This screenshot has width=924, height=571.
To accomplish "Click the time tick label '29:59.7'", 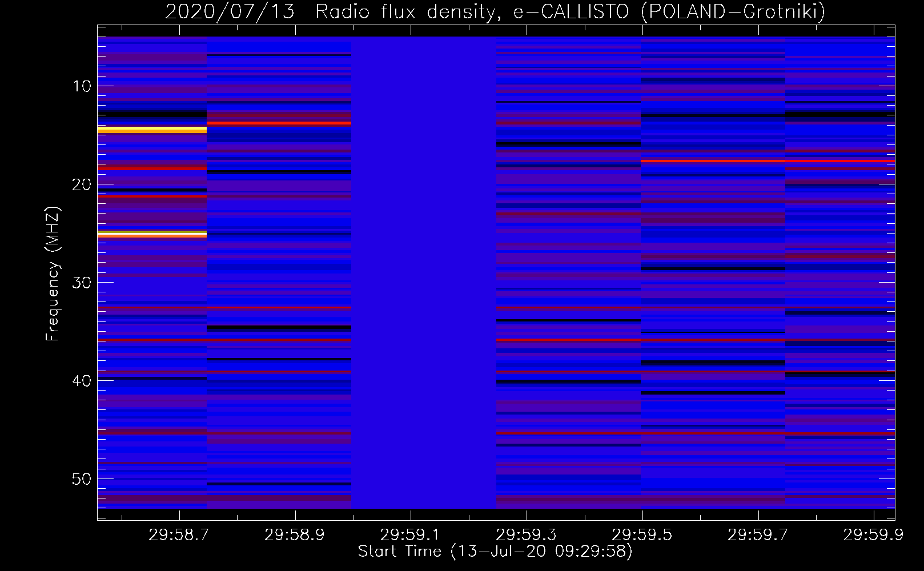I will click(757, 534).
